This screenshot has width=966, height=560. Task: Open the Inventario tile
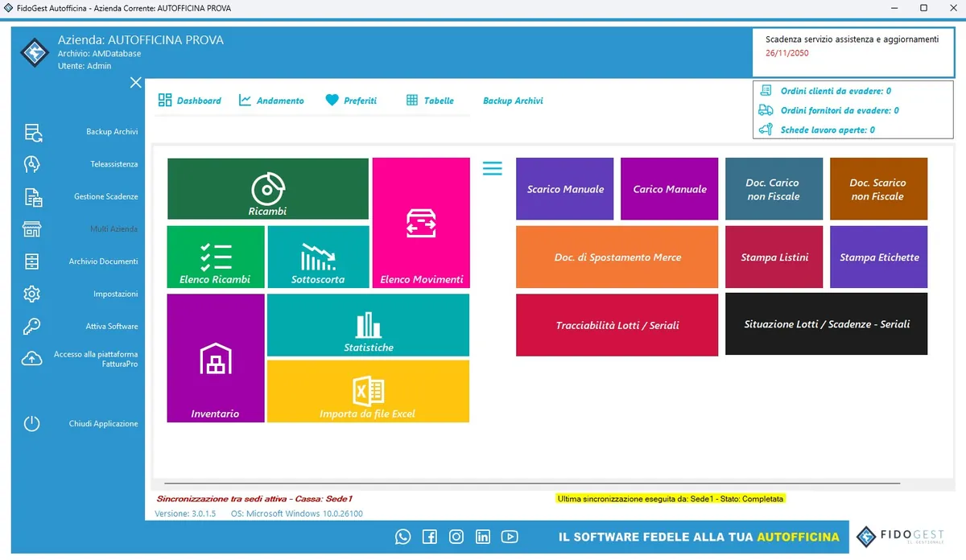[x=216, y=358]
